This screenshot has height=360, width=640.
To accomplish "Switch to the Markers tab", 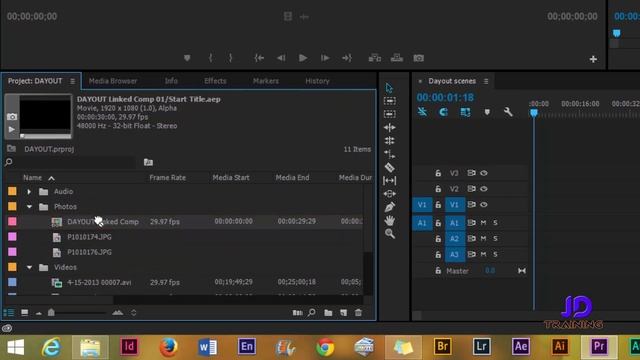I will pos(266,81).
